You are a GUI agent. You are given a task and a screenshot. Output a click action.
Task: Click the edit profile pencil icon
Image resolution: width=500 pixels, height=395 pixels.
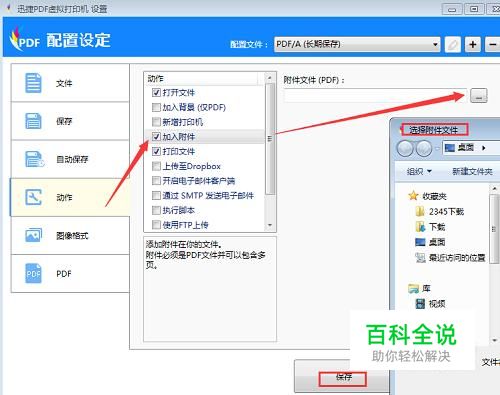pos(453,44)
